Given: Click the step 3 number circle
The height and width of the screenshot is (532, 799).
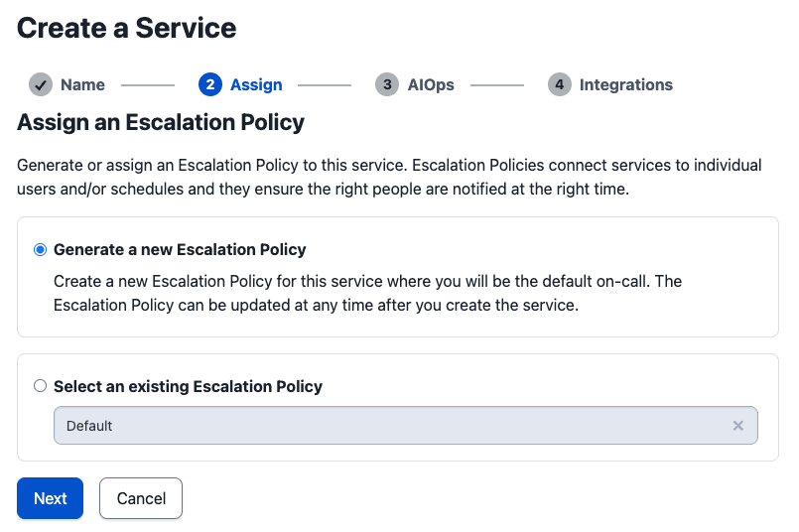Looking at the screenshot, I should 387,84.
